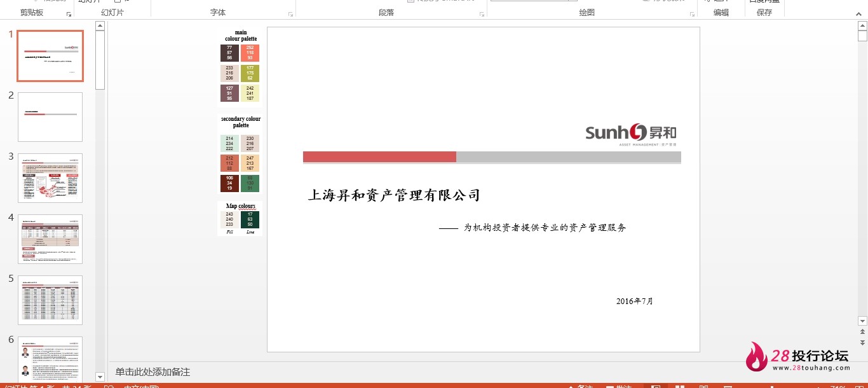Select the date text 2016年7月
This screenshot has width=868, height=388.
point(635,301)
